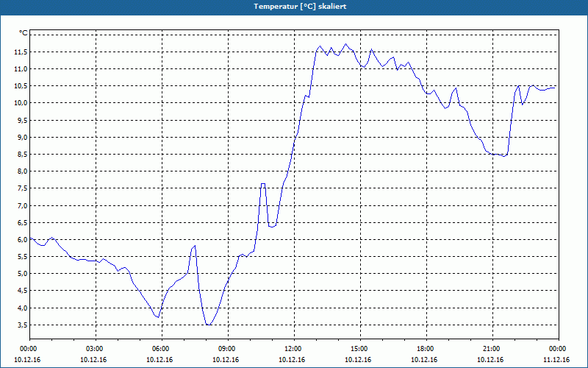This screenshot has width=588, height=368.
Task: Select the 12:00 time axis label
Action: tap(293, 349)
